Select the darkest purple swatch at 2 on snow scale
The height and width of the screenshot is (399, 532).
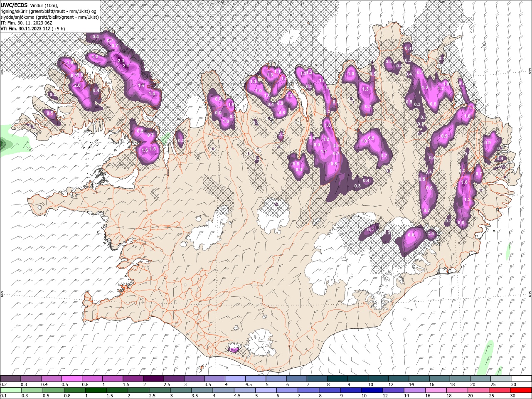[x=153, y=378]
